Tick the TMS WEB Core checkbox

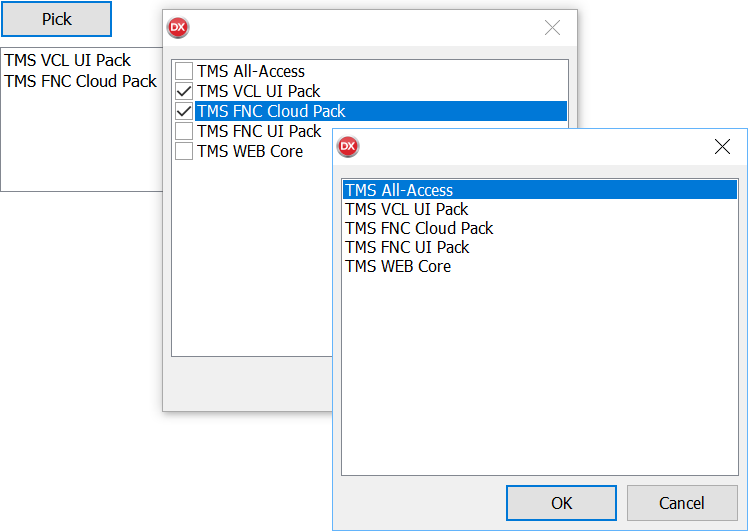coord(184,151)
